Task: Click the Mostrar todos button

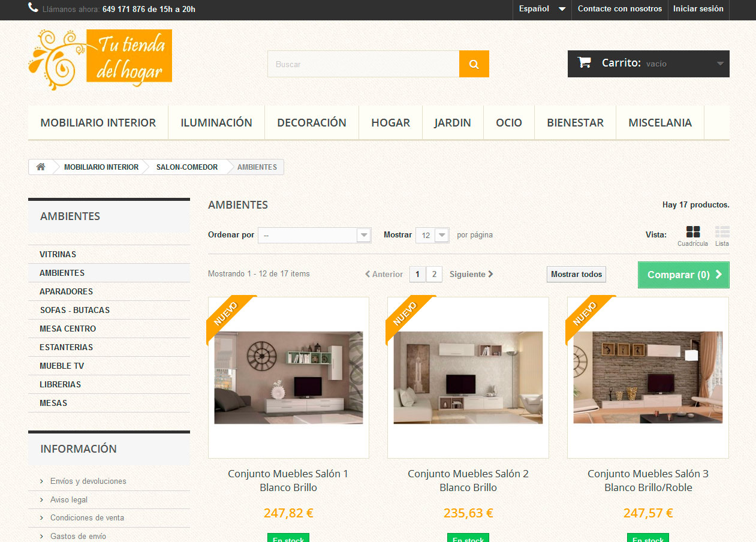Action: point(577,275)
